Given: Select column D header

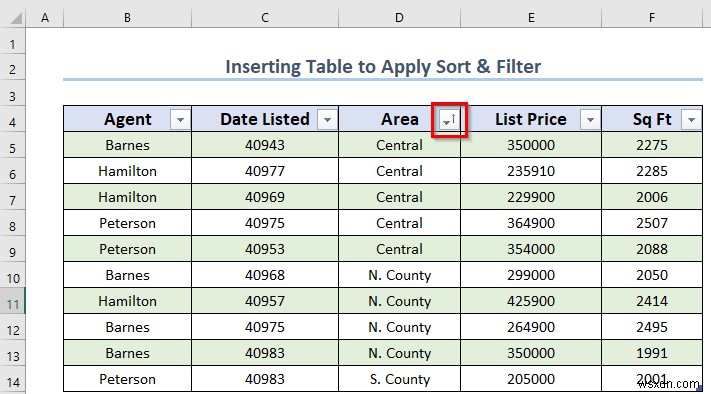Looking at the screenshot, I should [x=399, y=18].
